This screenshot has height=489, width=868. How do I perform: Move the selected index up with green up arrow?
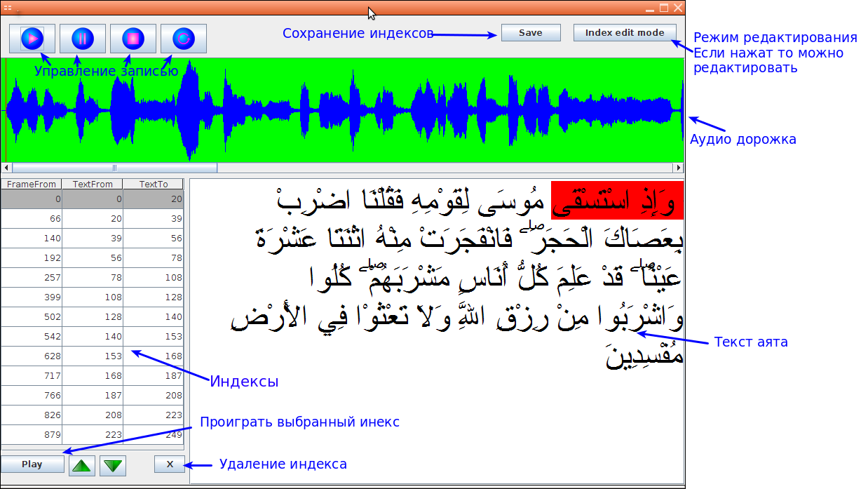(x=82, y=465)
